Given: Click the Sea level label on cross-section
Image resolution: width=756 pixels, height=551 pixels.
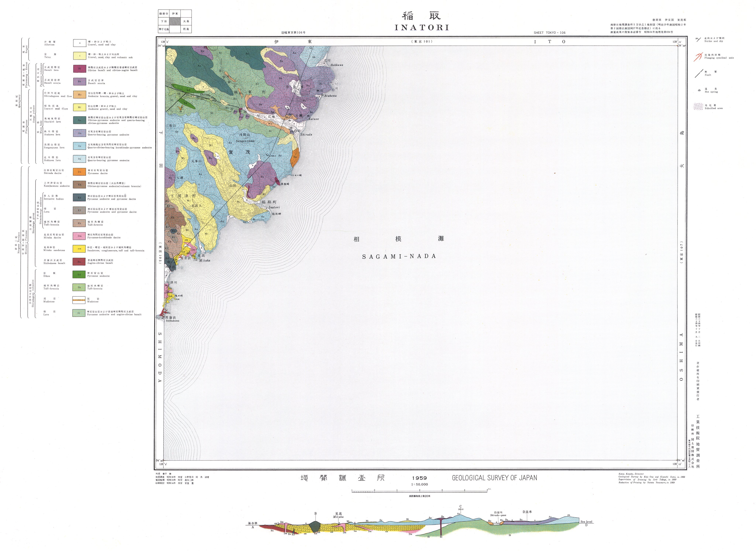Looking at the screenshot, I should point(586,522).
